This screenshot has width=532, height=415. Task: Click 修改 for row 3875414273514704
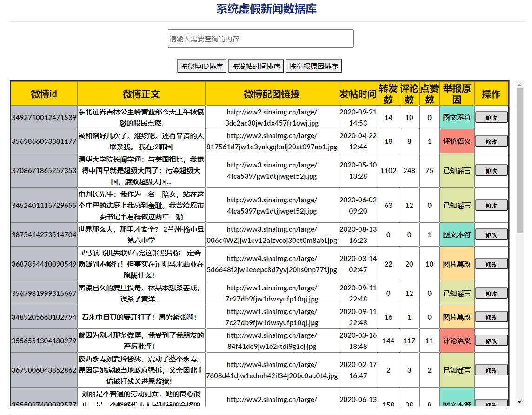pyautogui.click(x=491, y=234)
